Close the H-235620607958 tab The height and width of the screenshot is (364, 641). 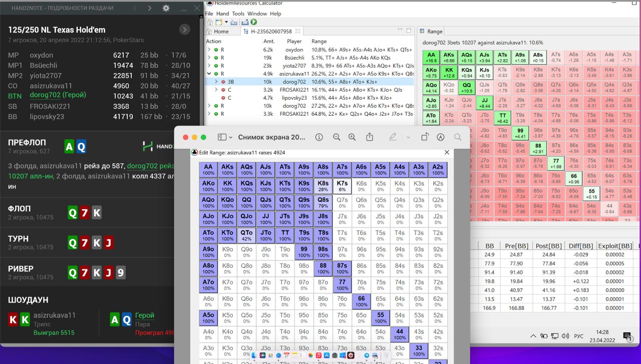(297, 31)
